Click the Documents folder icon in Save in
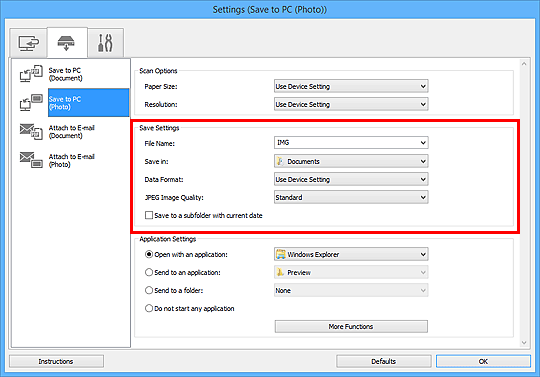 280,161
